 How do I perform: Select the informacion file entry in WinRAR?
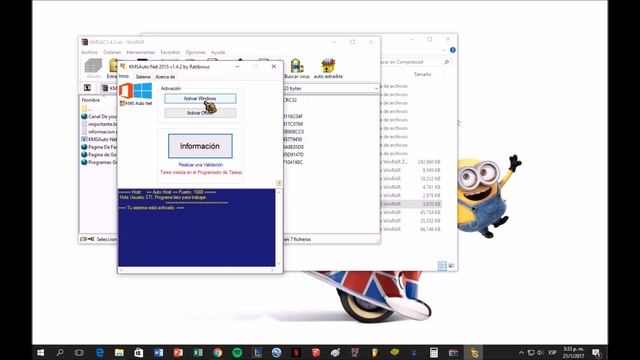99,132
